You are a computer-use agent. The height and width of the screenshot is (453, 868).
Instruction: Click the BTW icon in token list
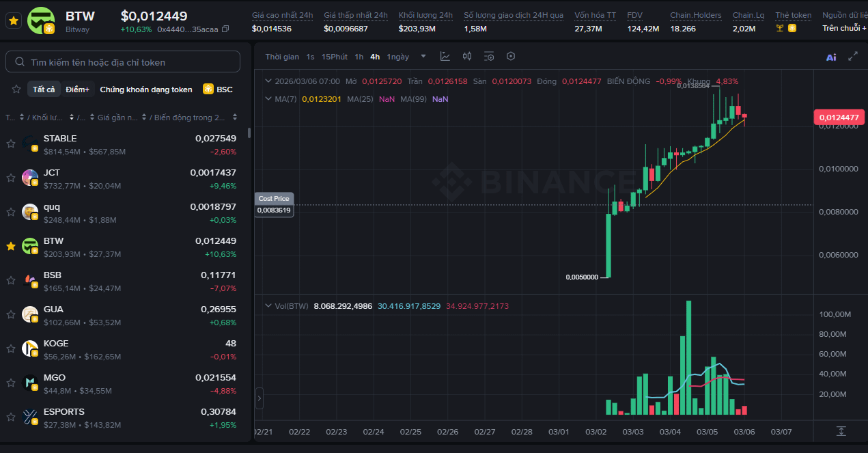(30, 246)
